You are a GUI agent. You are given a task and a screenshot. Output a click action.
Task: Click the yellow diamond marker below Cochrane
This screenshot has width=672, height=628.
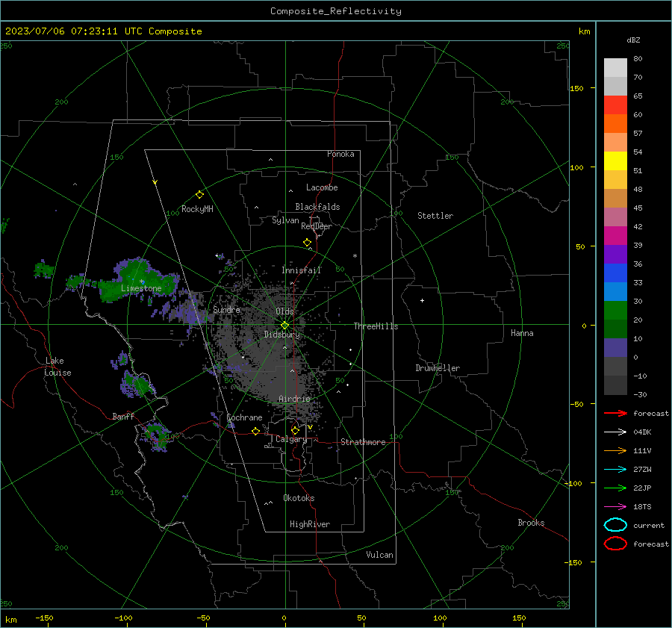coord(256,432)
